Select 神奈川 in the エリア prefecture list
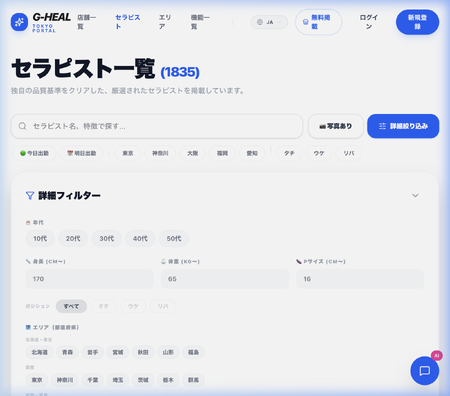Viewport: 450px width, 396px height. pyautogui.click(x=65, y=380)
